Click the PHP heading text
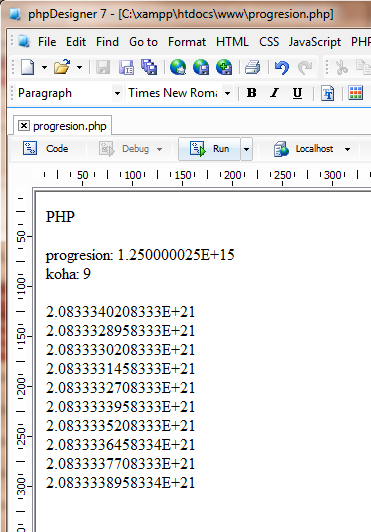 60,216
